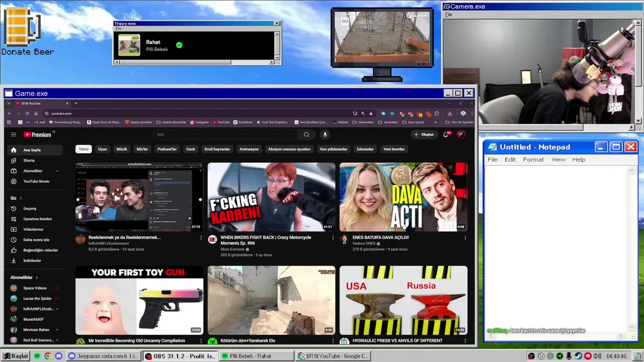
Task: Open View menu in Notepad
Action: (x=558, y=159)
